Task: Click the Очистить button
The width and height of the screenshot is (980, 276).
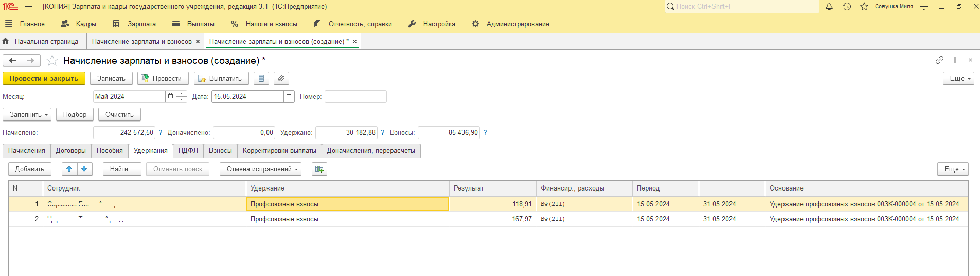Action: [119, 114]
